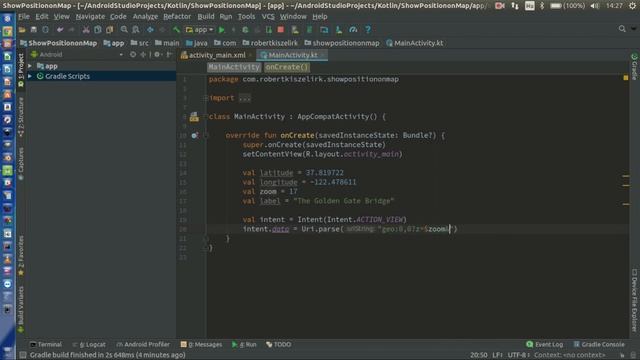Toggle the Build Variants side panel tab

tap(21, 309)
